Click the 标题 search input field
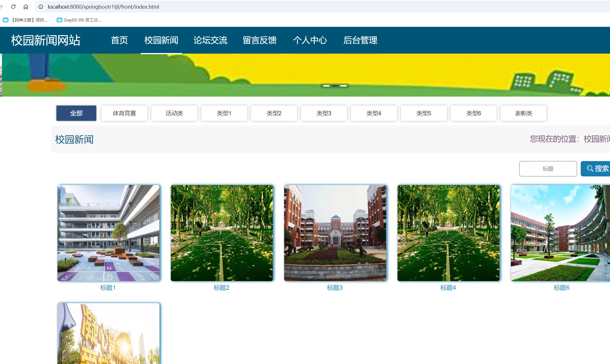Screen dimensions: 610x364 (x=548, y=168)
